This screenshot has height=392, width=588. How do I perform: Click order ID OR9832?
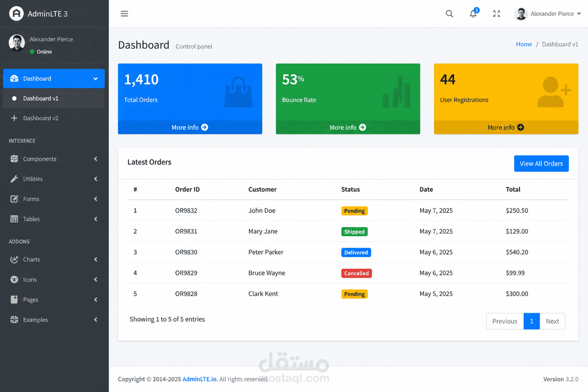coord(186,211)
